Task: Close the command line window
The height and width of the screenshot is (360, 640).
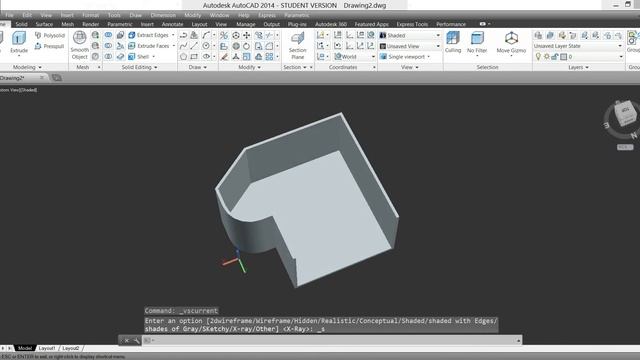Action: (127, 340)
